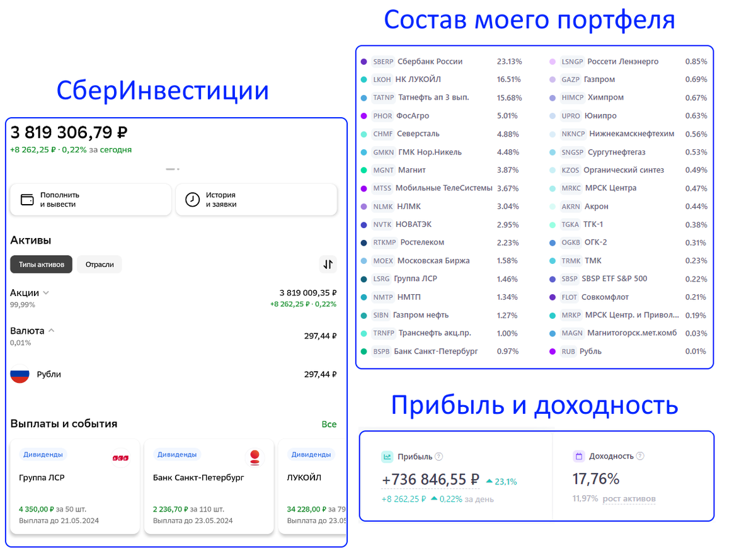Click the total balance 3 819 306,79 ₽
Viewport: 756px width, 555px height.
tap(69, 133)
